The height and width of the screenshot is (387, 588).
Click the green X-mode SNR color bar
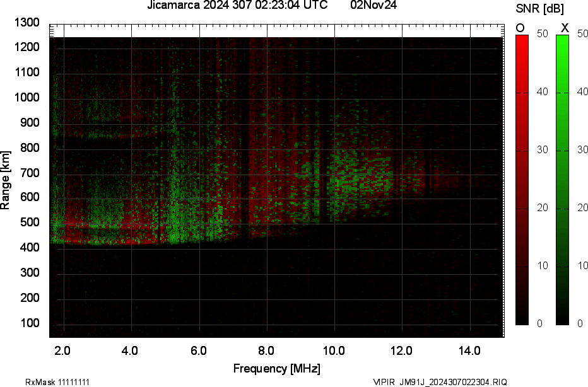click(x=562, y=180)
